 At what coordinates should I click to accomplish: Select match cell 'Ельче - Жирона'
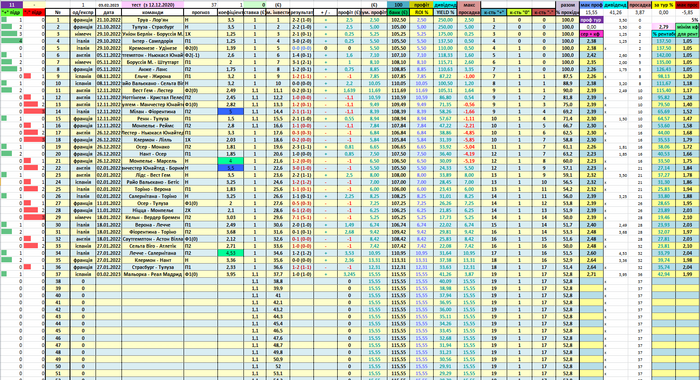click(x=152, y=76)
